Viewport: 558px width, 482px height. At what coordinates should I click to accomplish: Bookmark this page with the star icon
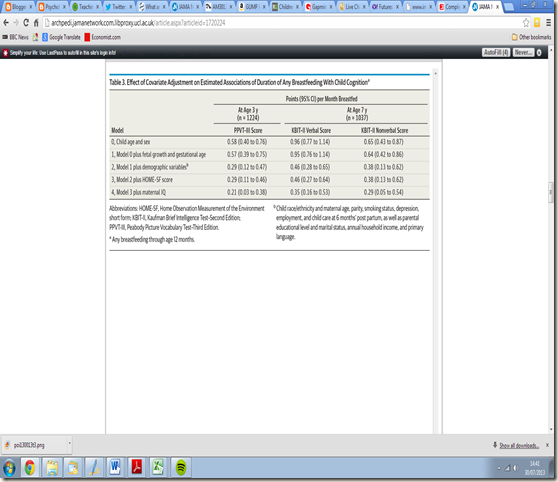tap(526, 23)
